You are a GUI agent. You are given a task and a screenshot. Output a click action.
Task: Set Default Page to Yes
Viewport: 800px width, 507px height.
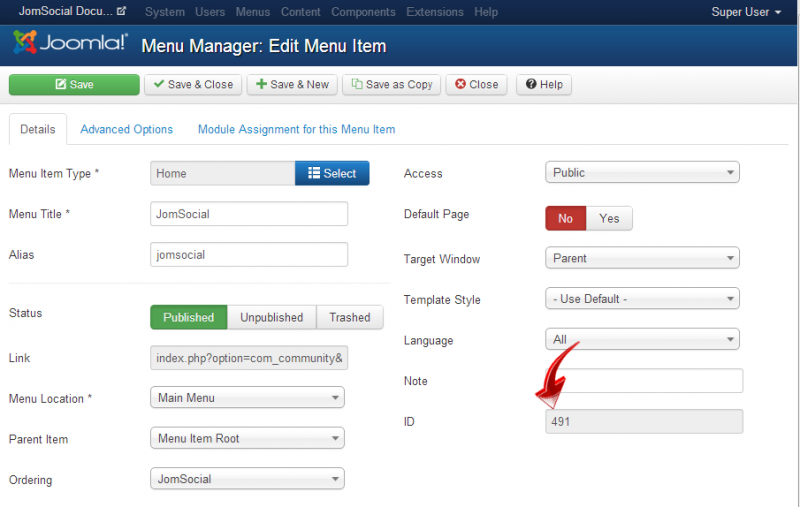[x=609, y=218]
